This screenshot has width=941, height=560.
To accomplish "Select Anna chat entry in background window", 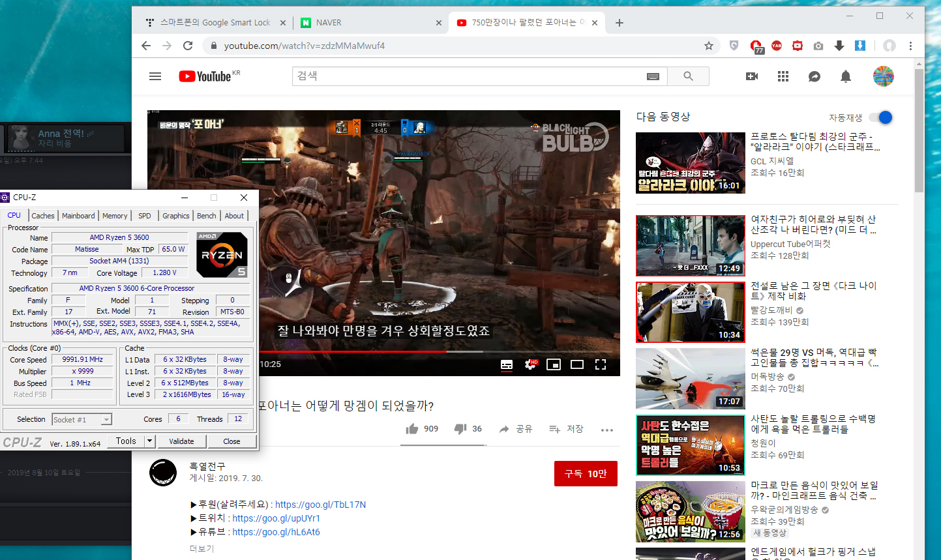I will (x=65, y=138).
